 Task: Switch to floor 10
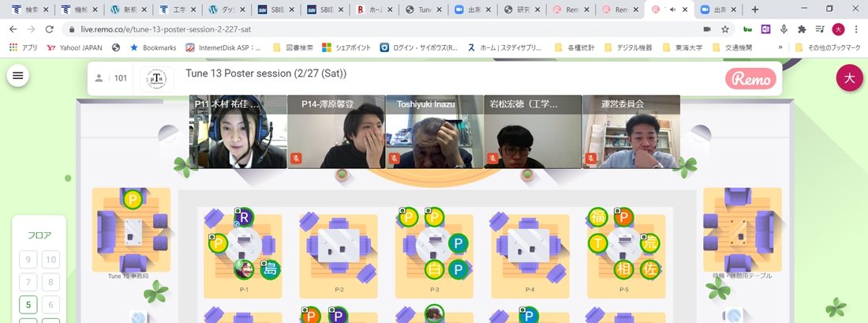[x=51, y=259]
